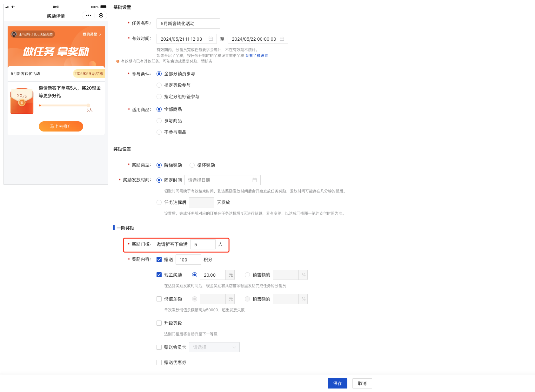Choose 阶梯奖励 reward type
Image resolution: width=535 pixels, height=392 pixels.
[x=159, y=165]
